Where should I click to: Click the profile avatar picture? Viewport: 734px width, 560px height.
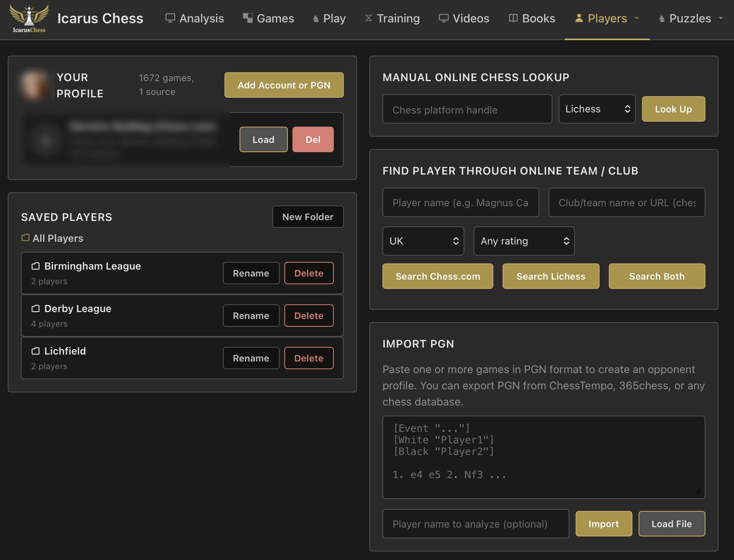pyautogui.click(x=34, y=85)
